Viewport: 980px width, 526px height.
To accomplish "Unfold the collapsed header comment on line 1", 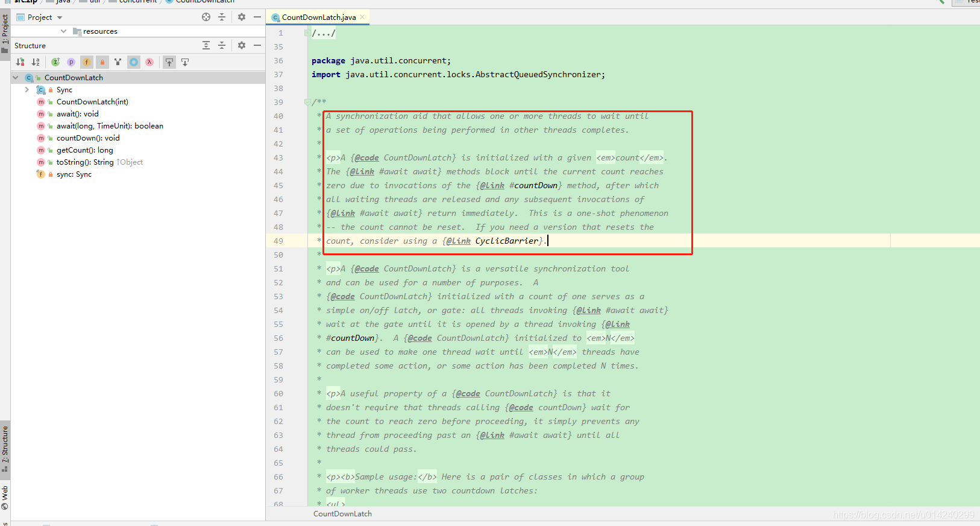I will [307, 33].
